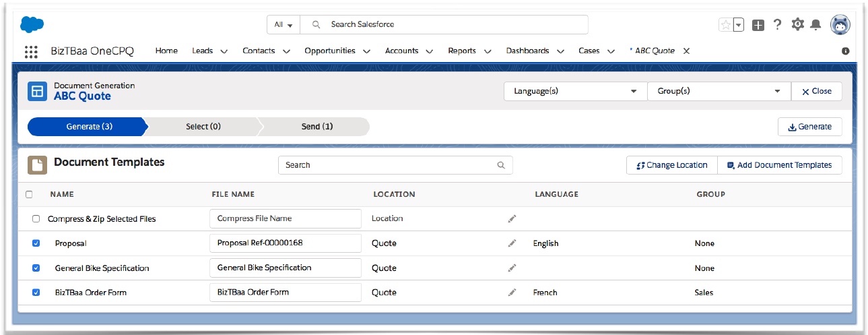Toggle the select-all checkbox in header

point(29,194)
